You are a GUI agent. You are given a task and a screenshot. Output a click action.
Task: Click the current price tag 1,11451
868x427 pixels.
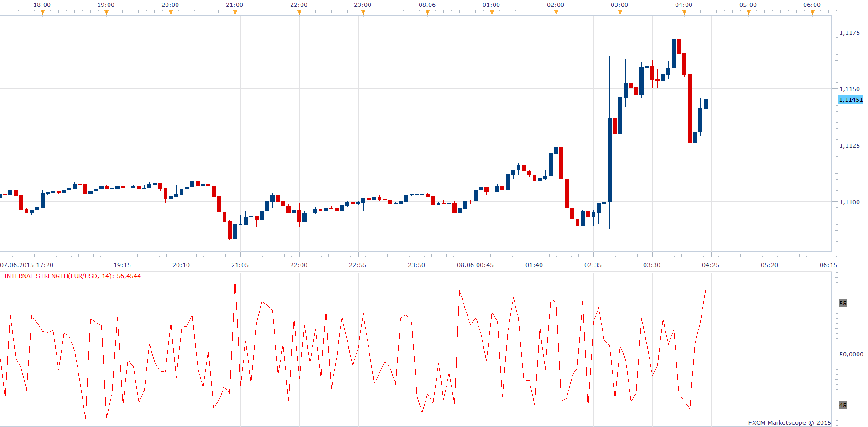[851, 100]
